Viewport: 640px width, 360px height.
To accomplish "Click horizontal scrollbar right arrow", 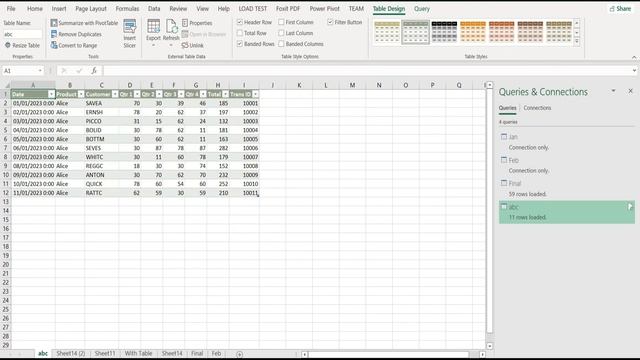I will (482, 354).
